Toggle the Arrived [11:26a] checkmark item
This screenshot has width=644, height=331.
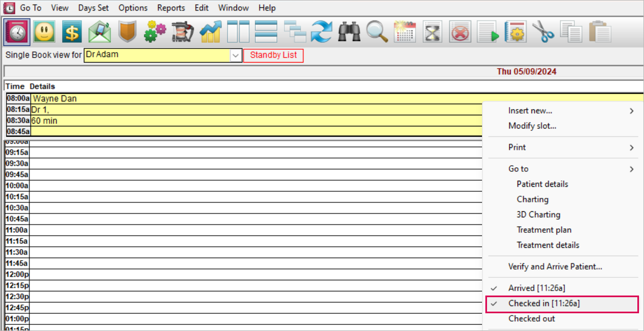(536, 288)
